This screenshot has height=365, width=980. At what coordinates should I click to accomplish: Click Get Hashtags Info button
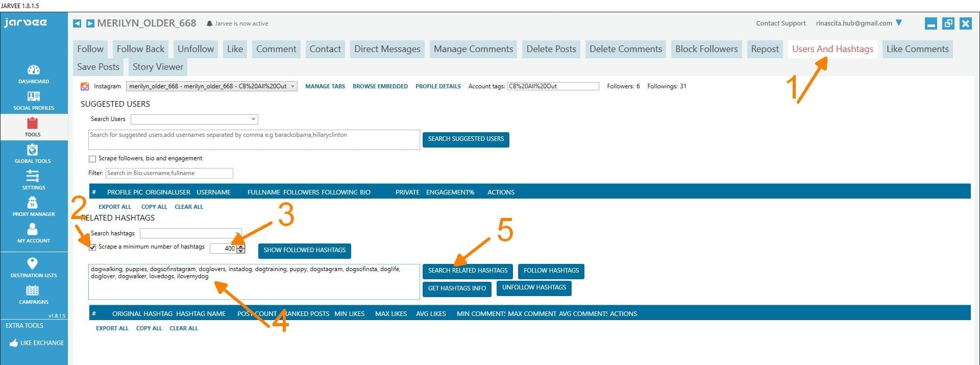[457, 289]
